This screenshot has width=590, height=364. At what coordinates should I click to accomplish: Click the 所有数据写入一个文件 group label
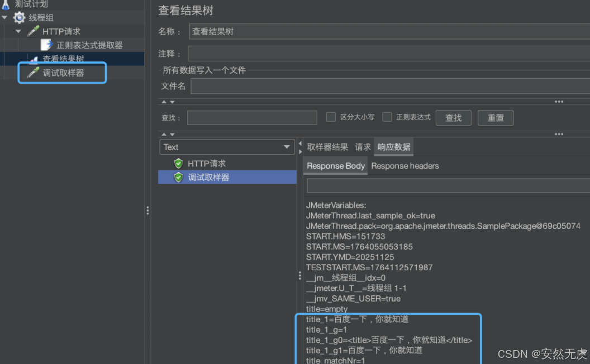coord(204,70)
